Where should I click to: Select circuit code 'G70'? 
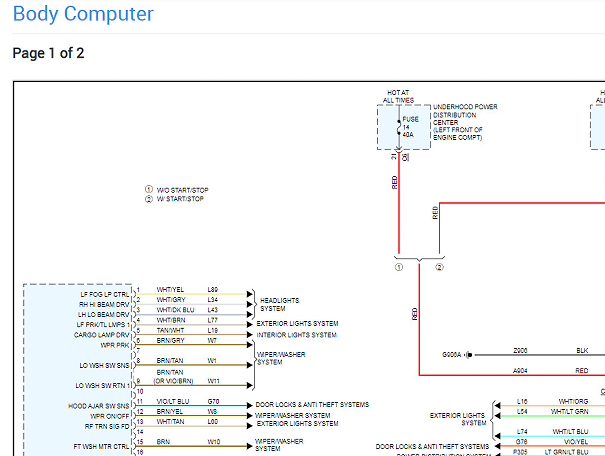(x=213, y=401)
